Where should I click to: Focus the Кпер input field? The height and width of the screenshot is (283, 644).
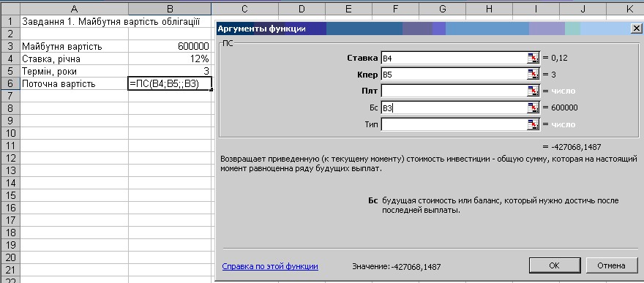click(x=454, y=75)
